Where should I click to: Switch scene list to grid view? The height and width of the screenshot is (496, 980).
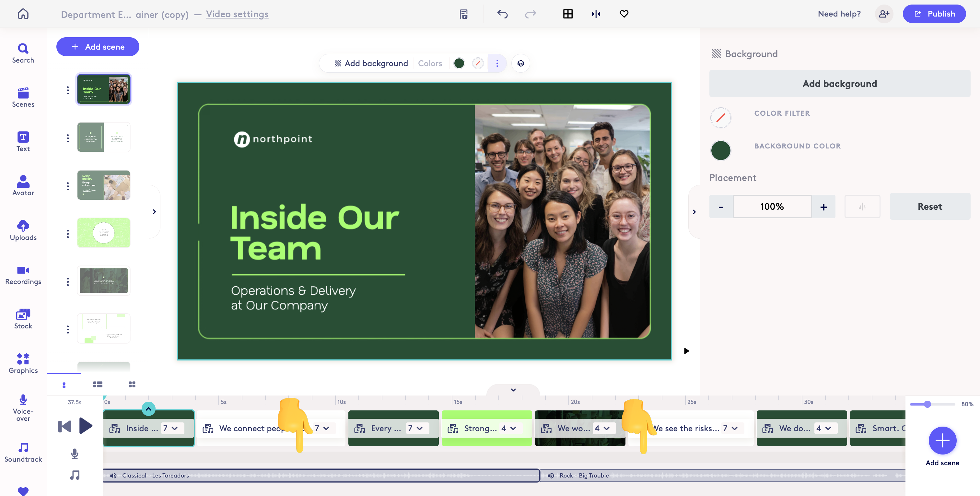tap(132, 384)
